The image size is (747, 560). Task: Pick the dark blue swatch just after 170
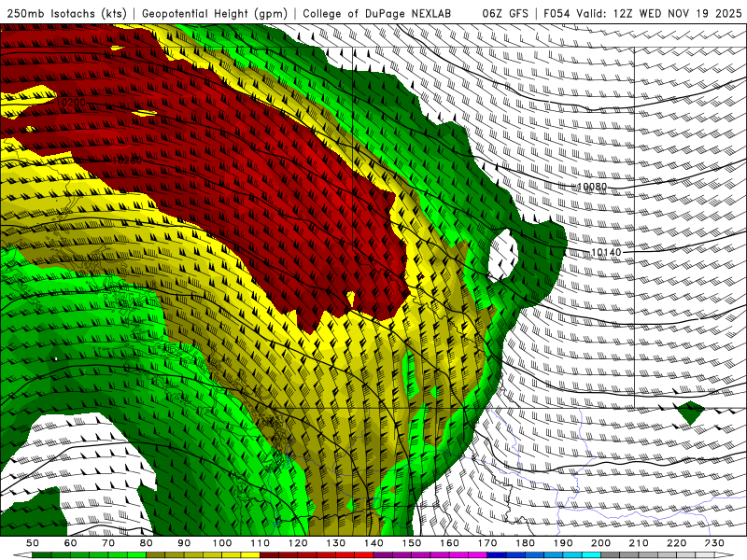click(497, 555)
